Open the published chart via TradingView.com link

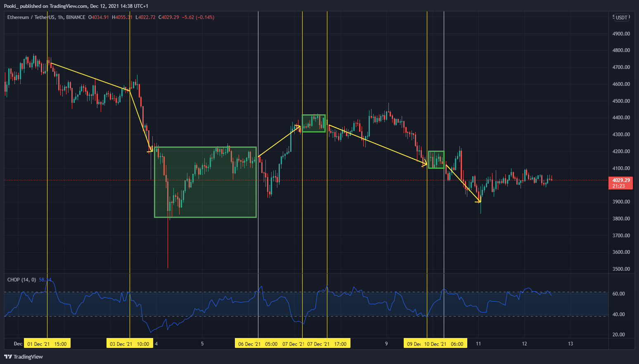pyautogui.click(x=67, y=6)
